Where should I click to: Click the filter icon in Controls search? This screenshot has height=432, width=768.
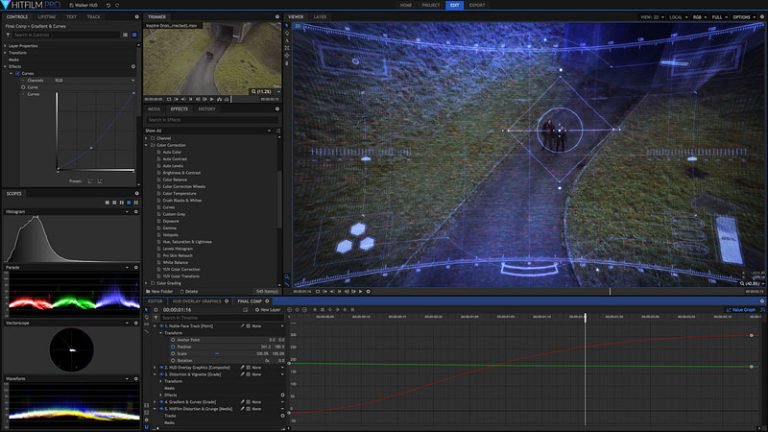coord(8,35)
